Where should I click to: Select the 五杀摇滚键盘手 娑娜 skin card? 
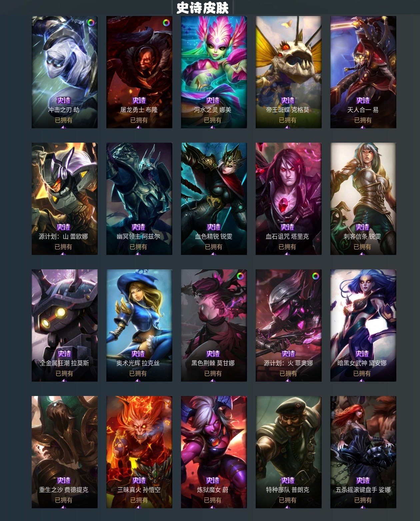coord(363,452)
